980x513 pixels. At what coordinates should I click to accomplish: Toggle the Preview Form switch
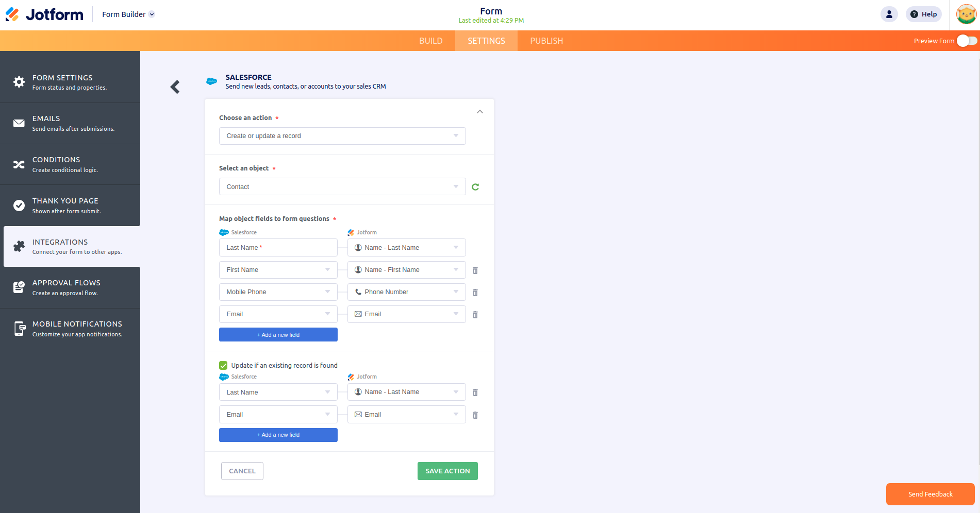[966, 41]
